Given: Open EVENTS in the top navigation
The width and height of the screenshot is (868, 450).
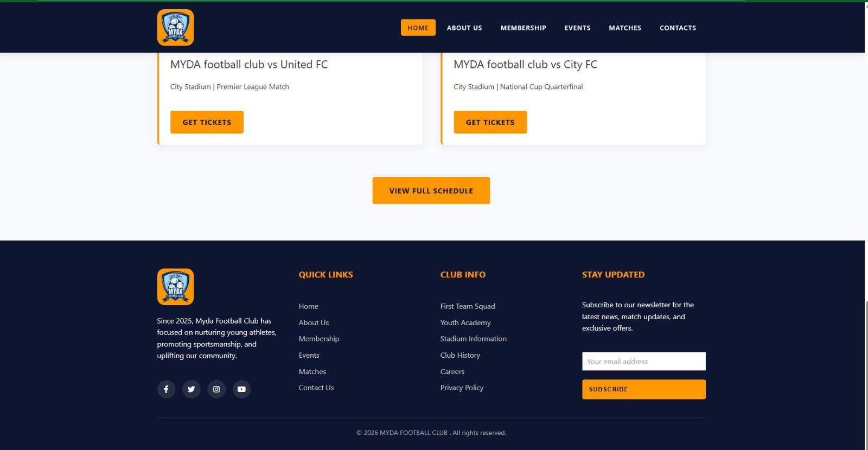Looking at the screenshot, I should pos(577,28).
